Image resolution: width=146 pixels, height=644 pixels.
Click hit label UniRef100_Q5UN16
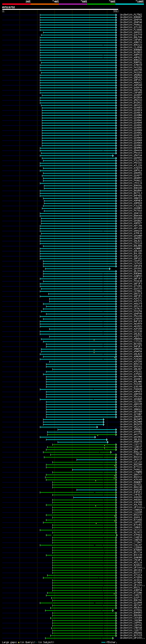(x=131, y=75)
